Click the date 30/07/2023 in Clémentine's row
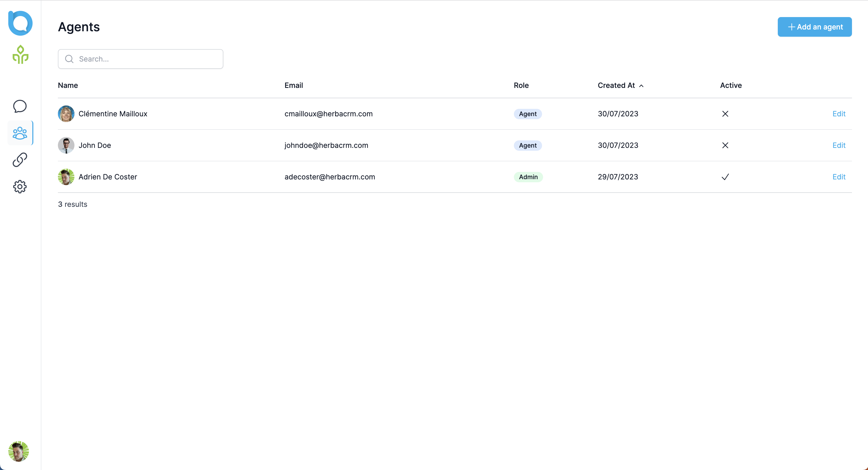The height and width of the screenshot is (470, 868). coord(618,114)
